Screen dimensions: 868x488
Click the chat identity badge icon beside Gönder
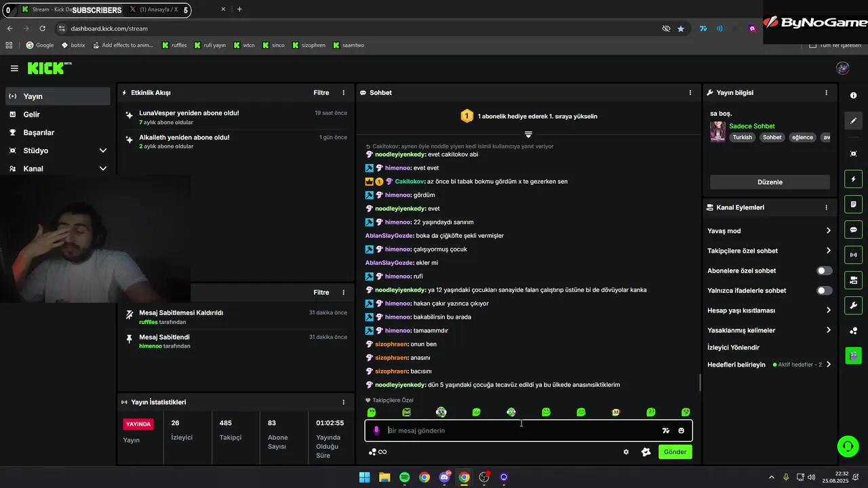pos(646,452)
